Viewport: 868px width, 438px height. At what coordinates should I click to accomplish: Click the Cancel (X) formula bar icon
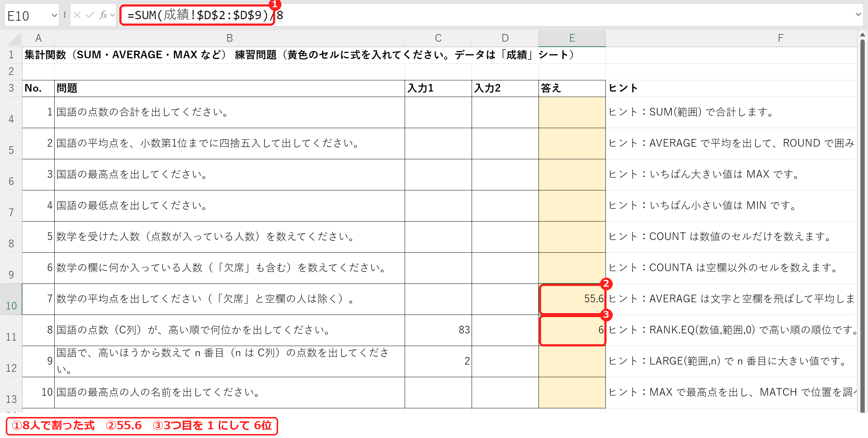click(x=77, y=15)
